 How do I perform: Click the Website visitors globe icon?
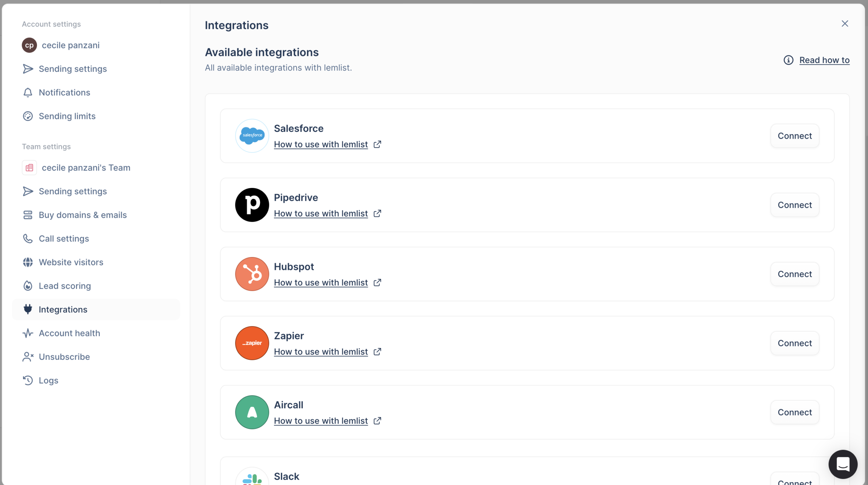28,262
